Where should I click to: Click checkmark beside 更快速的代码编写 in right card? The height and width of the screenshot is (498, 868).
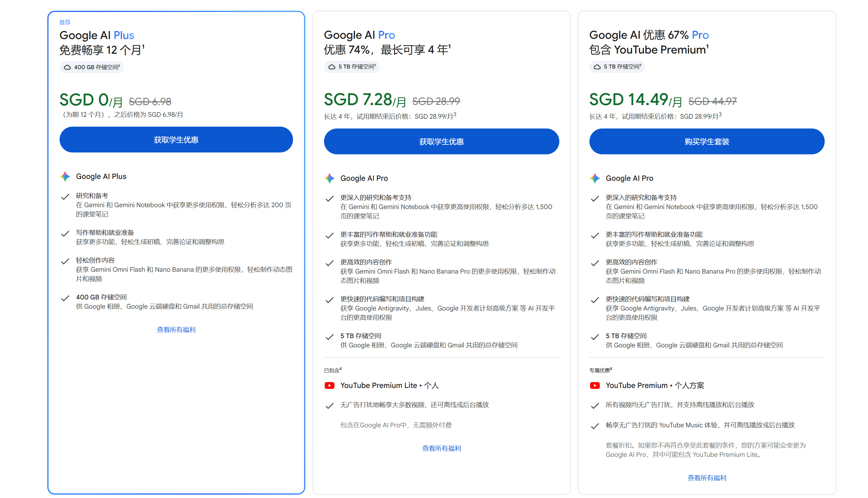(595, 300)
